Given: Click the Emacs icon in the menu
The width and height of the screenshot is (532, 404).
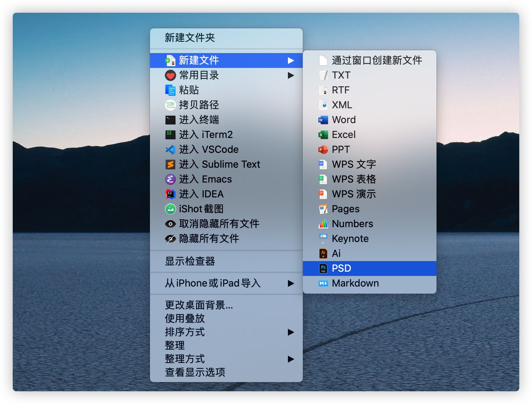Looking at the screenshot, I should click(170, 179).
